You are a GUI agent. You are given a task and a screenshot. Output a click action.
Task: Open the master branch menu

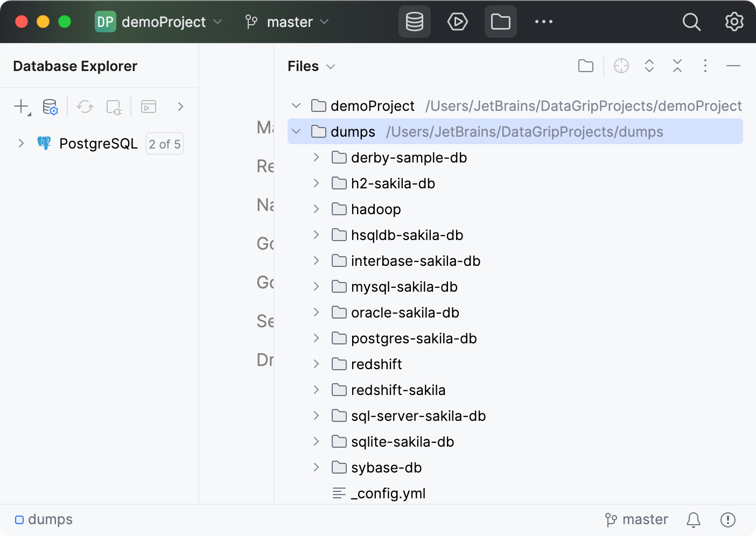(x=289, y=22)
